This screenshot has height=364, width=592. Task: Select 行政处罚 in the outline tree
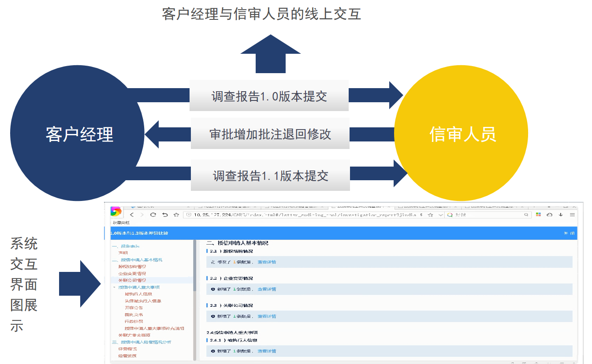pyautogui.click(x=134, y=321)
